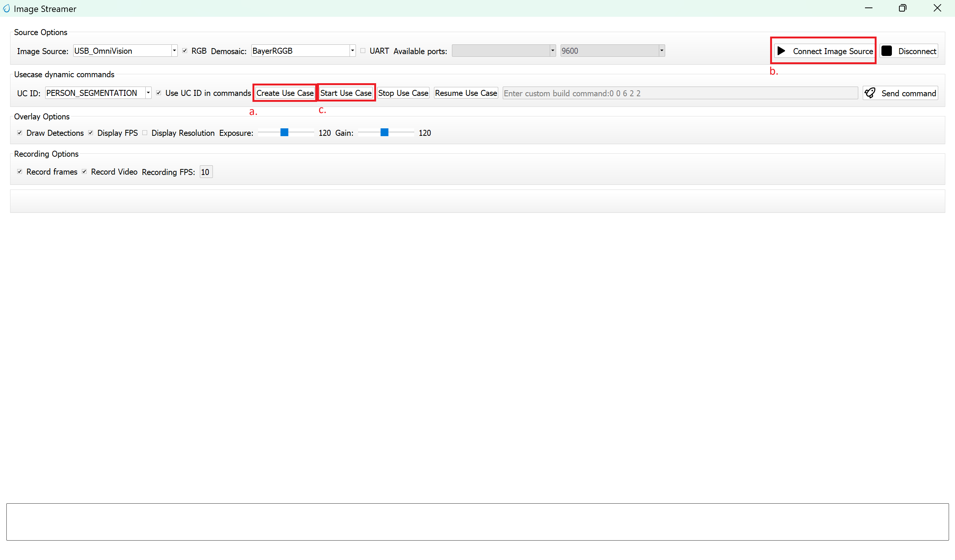Click the Create Use Case button
The image size is (955, 560).
[x=285, y=93]
